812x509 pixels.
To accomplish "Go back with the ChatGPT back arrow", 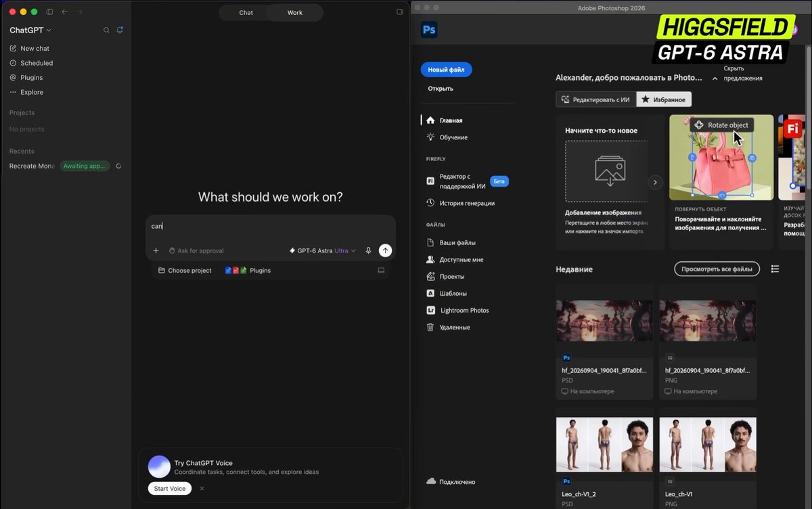I will [x=65, y=12].
